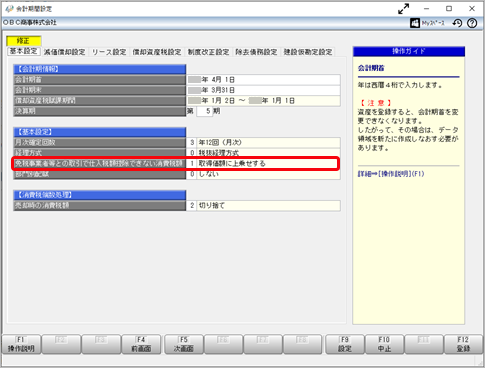This screenshot has width=485, height=368.
Task: Click the 償却資産税賦課期間 field
Action: click(x=263, y=101)
